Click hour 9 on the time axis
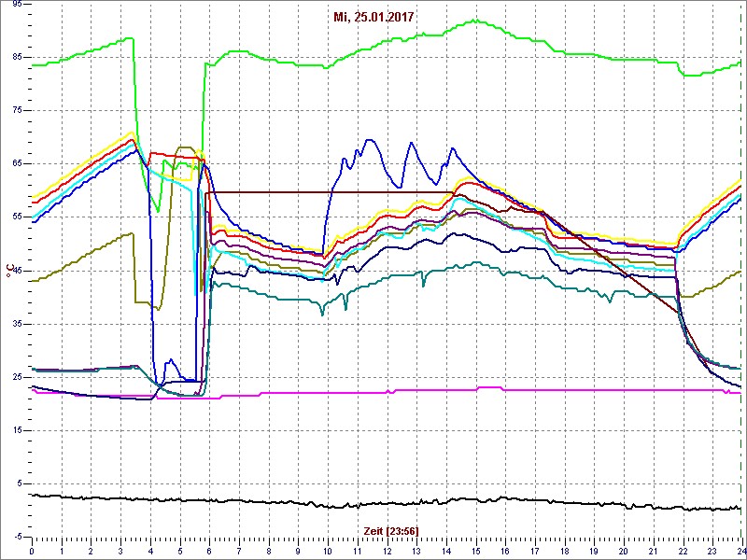 (298, 549)
